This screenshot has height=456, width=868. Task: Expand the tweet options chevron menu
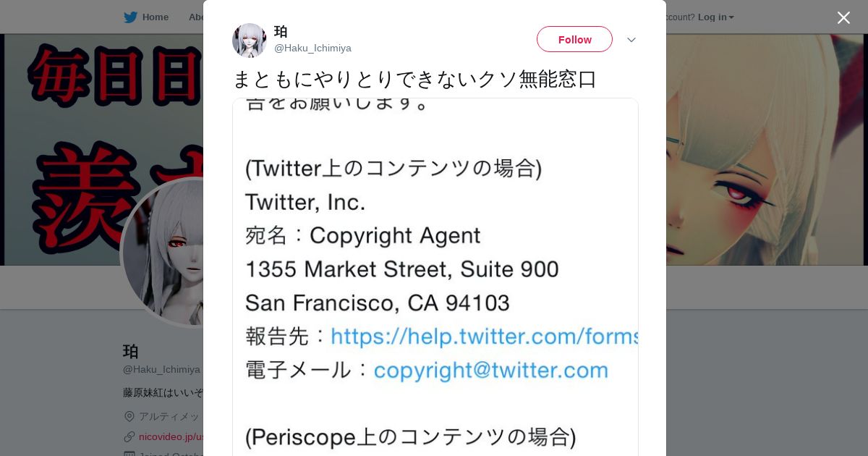(631, 40)
